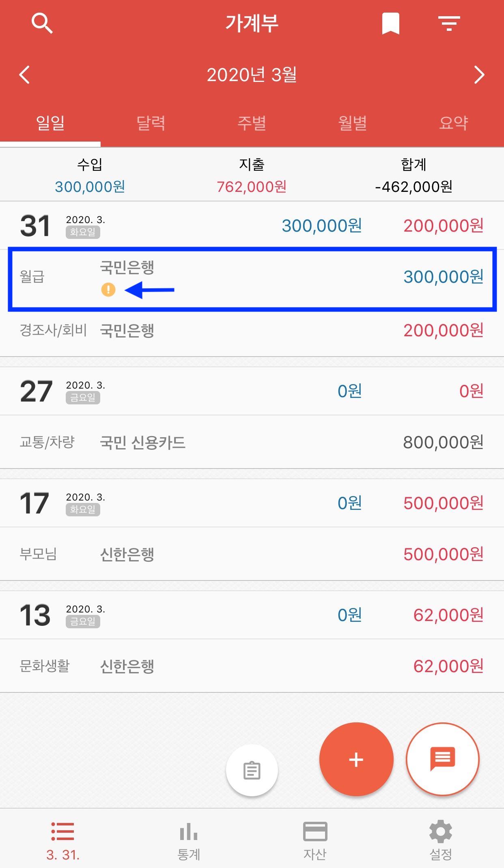This screenshot has height=868, width=504.
Task: Open the search magnifier icon
Action: point(42,23)
